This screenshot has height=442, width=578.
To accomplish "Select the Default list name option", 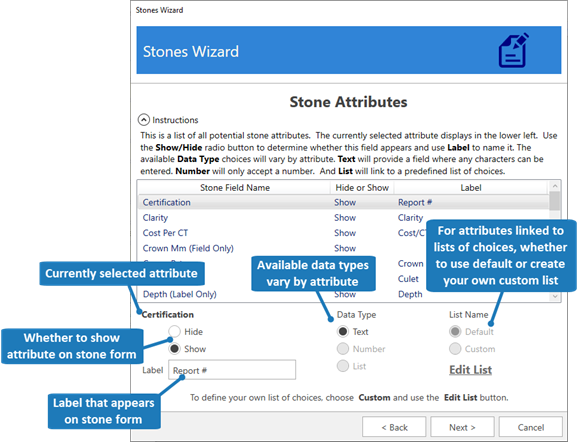I will pos(455,331).
